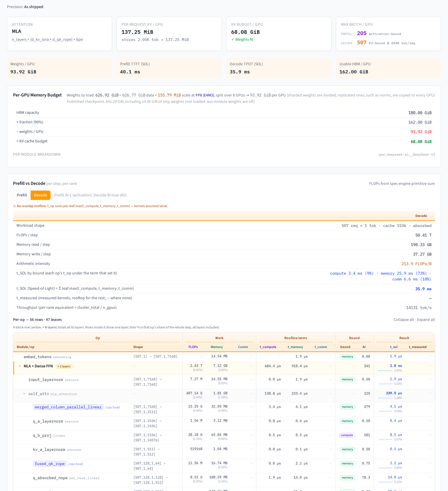Click the 'Weights fit' checkmark status

coord(242,39)
